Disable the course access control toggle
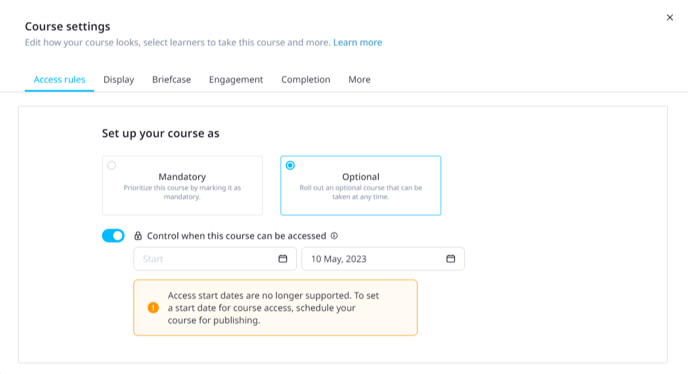This screenshot has height=374, width=688. pos(113,236)
